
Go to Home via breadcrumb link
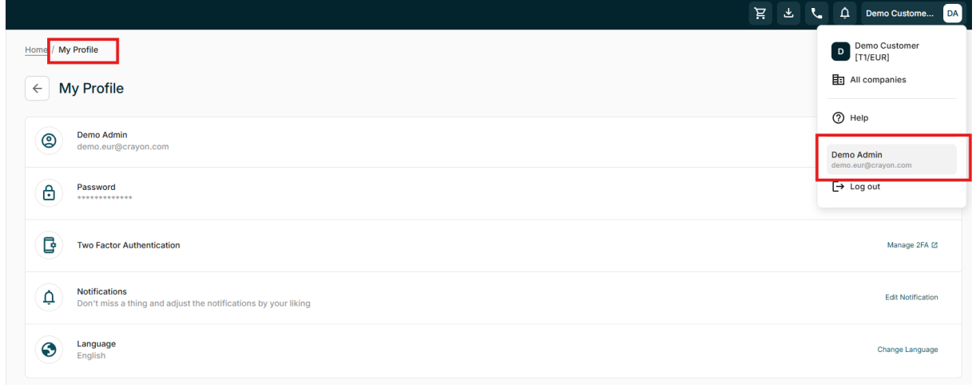coord(36,49)
